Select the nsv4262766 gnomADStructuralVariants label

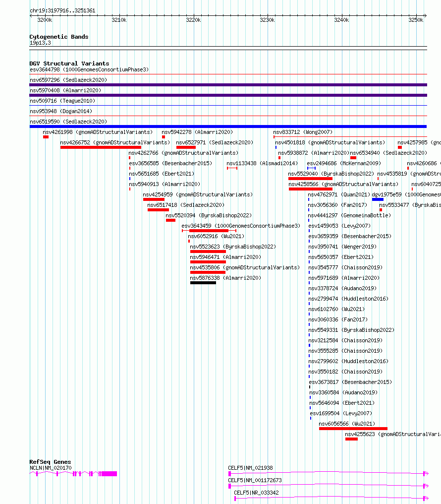[x=183, y=153]
